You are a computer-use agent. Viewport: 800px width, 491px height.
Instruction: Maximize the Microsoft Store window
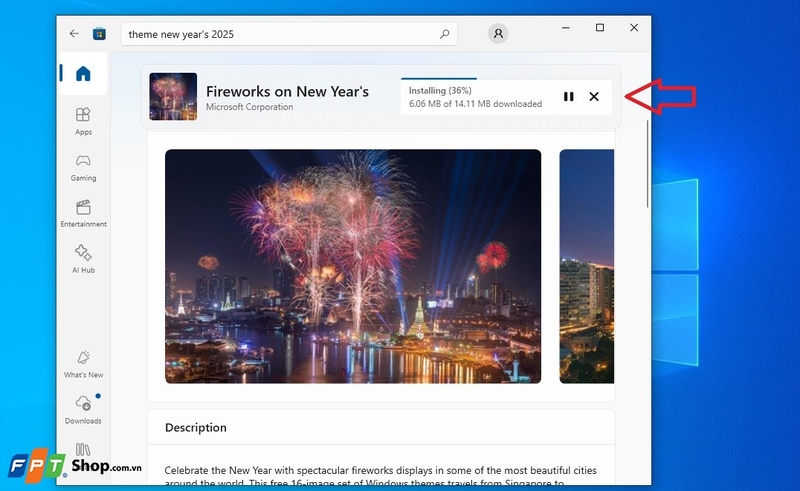tap(600, 28)
